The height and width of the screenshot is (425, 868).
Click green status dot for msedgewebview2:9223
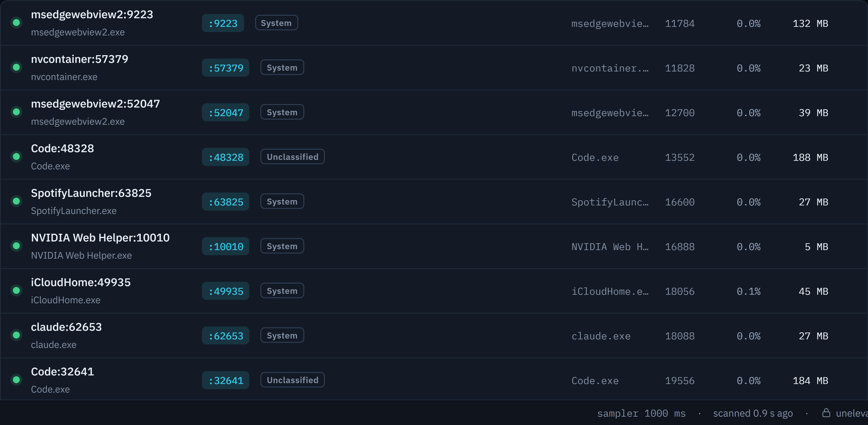16,23
